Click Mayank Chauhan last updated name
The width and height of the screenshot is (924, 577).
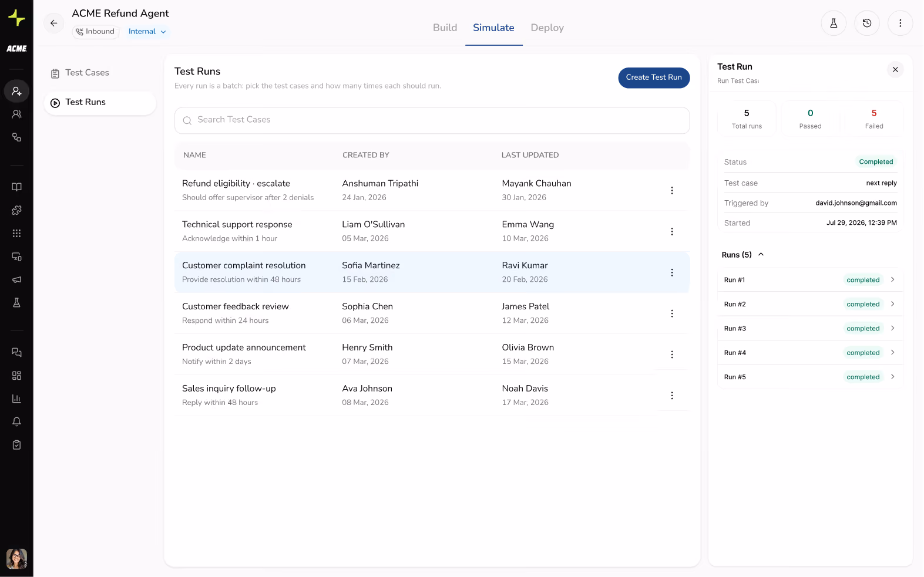536,183
